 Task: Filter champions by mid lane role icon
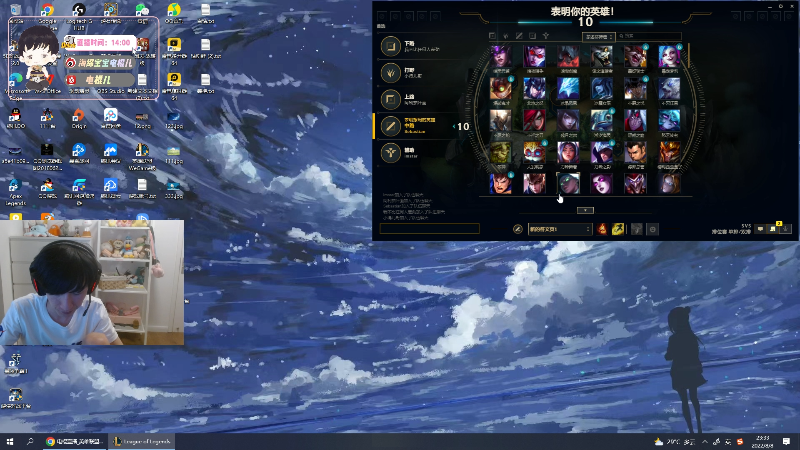(519, 36)
